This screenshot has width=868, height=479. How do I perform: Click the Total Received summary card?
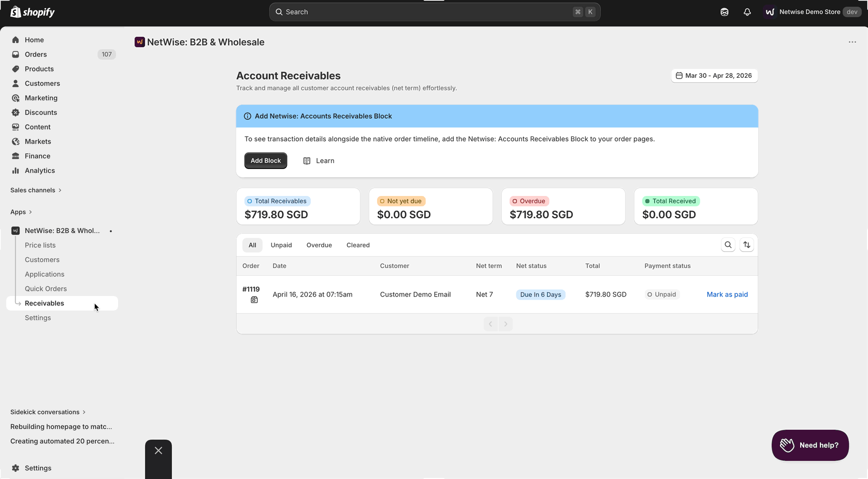pyautogui.click(x=696, y=206)
